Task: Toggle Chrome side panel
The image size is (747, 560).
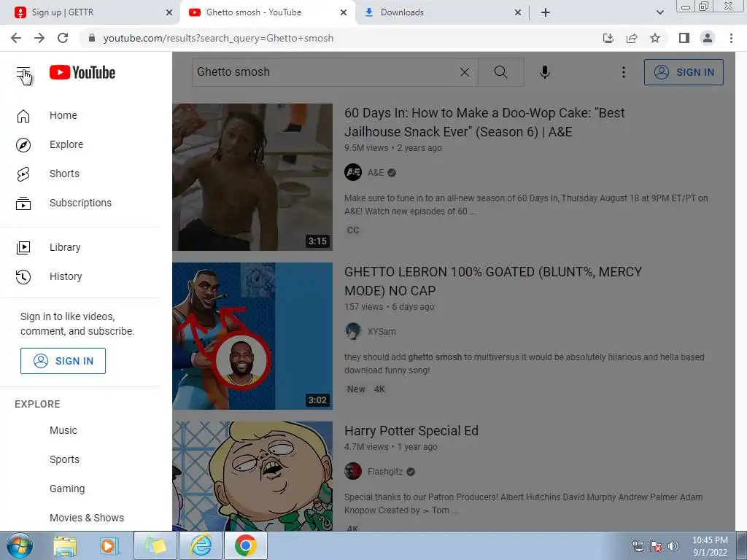Action: coord(684,38)
